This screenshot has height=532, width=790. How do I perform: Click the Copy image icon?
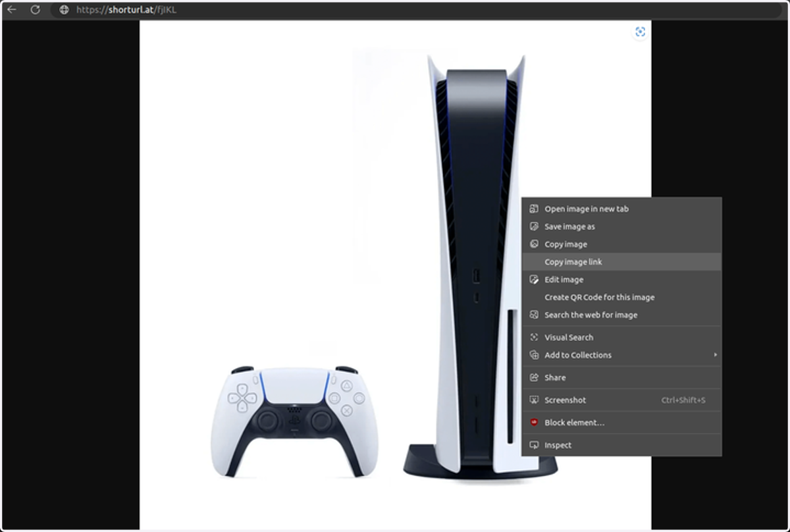click(534, 244)
